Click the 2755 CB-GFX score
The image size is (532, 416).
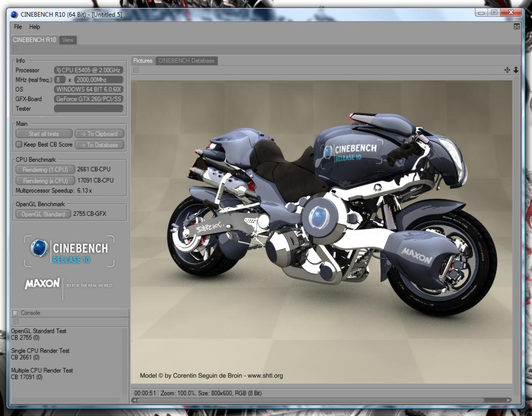[89, 214]
